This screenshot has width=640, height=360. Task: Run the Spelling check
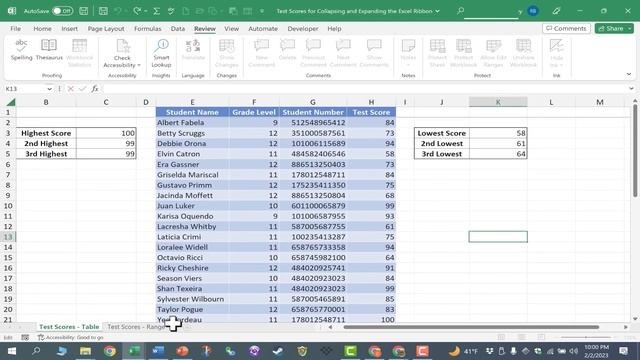[21, 50]
